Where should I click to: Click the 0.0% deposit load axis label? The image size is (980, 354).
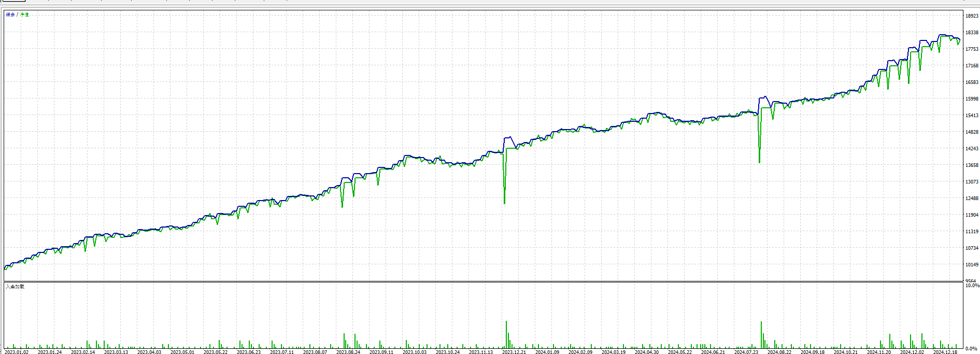tap(971, 349)
